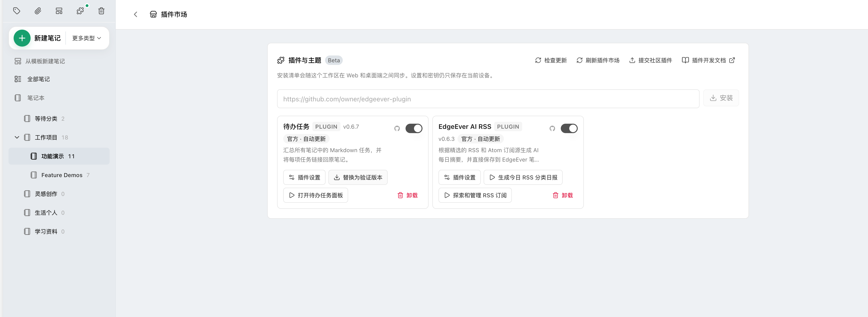
Task: Click 替换为验证版本 button
Action: pos(358,178)
